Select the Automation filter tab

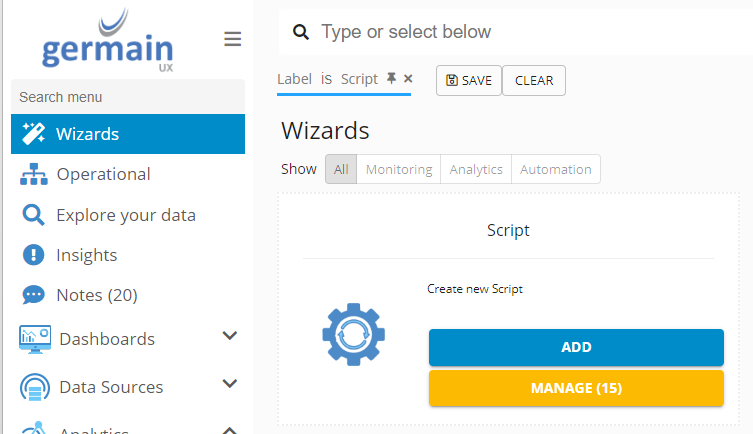pyautogui.click(x=556, y=169)
